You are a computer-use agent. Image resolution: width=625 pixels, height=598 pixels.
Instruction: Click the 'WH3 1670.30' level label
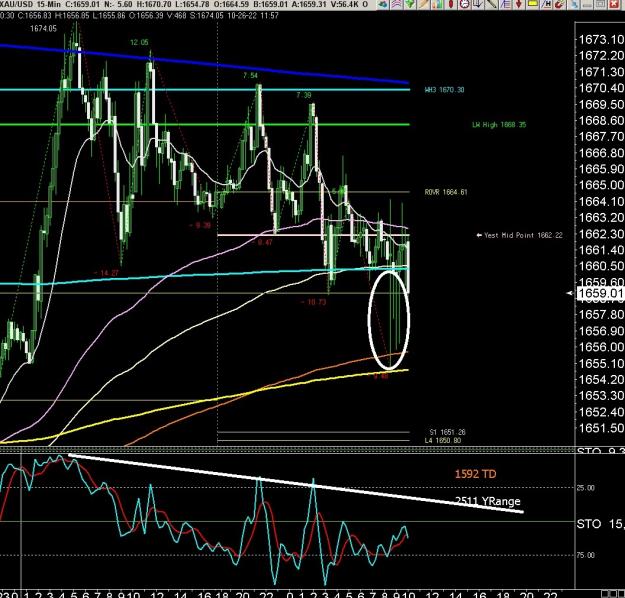pos(444,90)
